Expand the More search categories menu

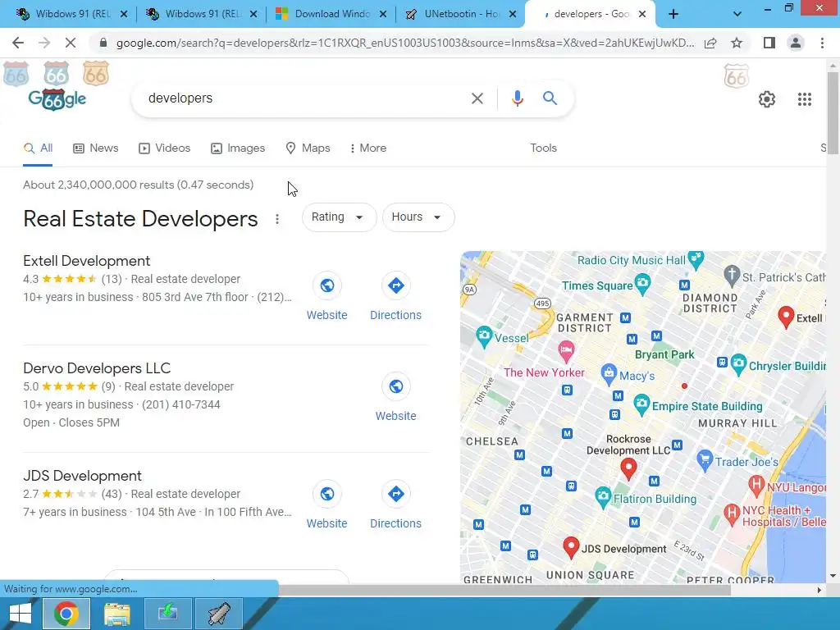pos(367,148)
